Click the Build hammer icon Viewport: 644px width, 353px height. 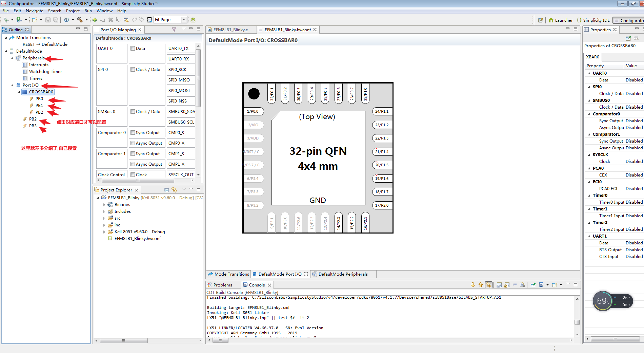click(80, 19)
